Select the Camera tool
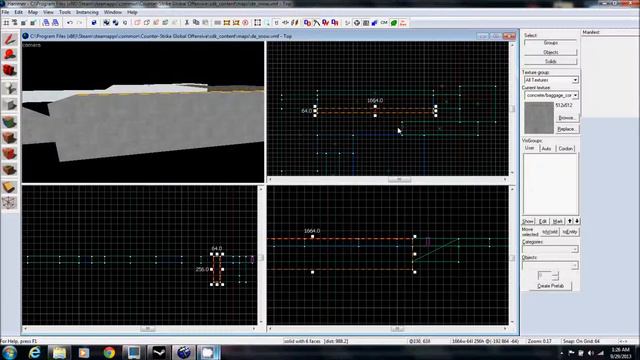The height and width of the screenshot is (360, 640). click(x=10, y=71)
